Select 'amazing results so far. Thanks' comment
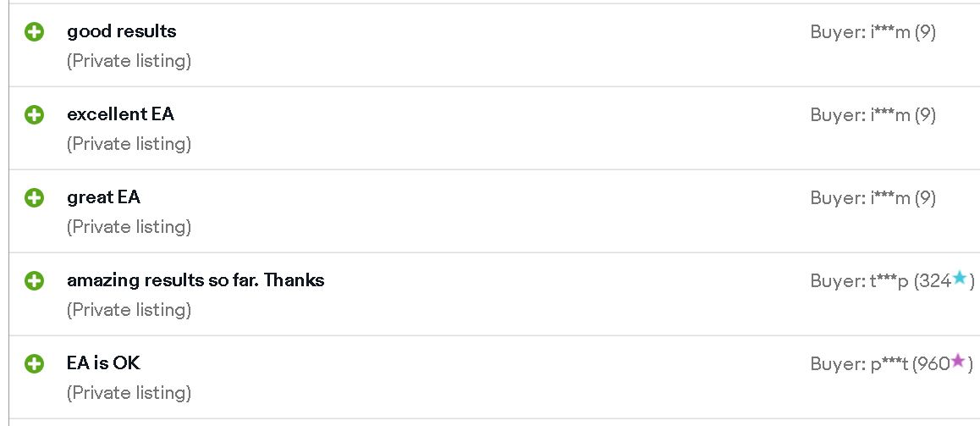Screen dimensions: 980x426 195,279
